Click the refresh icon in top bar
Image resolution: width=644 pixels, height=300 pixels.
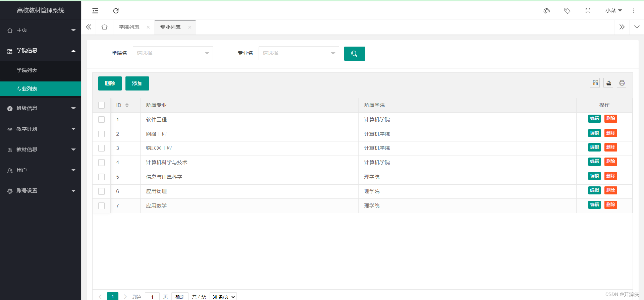click(x=116, y=11)
